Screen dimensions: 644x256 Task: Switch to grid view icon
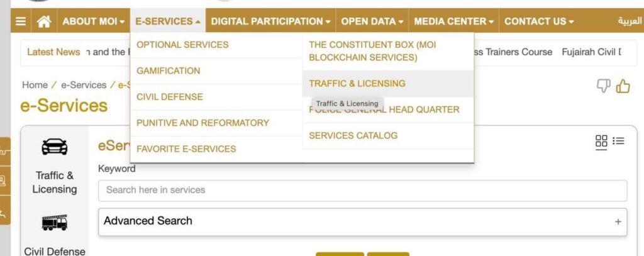click(601, 141)
